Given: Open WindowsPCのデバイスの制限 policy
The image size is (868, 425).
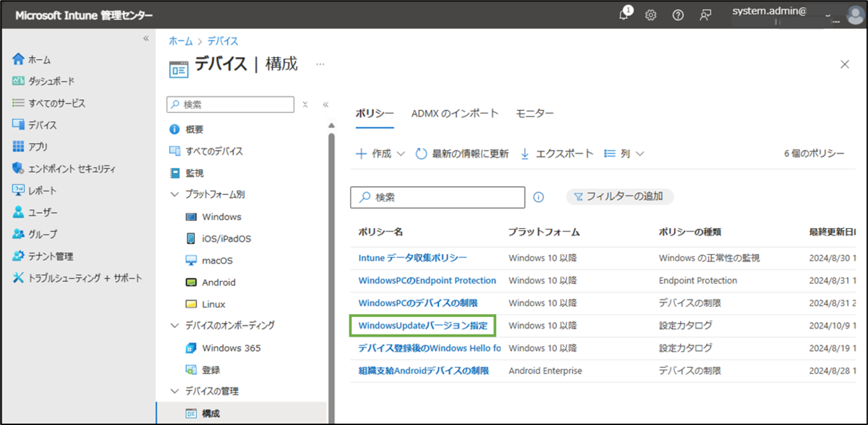Looking at the screenshot, I should coord(418,303).
